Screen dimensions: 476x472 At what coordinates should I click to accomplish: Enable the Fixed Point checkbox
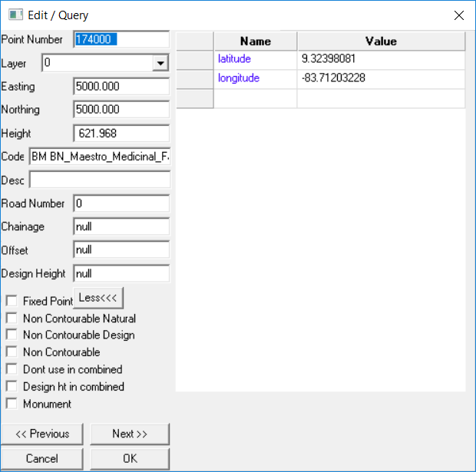pyautogui.click(x=12, y=302)
